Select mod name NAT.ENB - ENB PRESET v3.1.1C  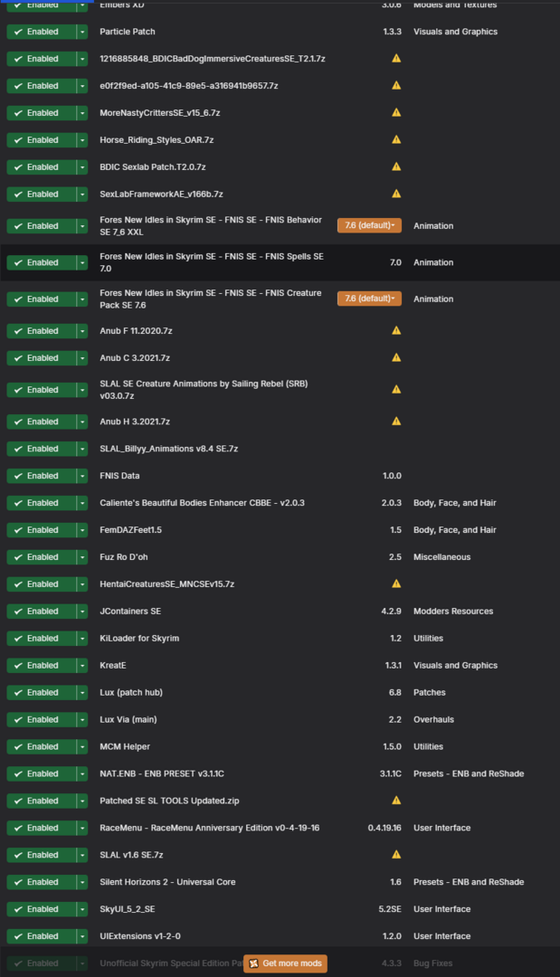click(162, 773)
